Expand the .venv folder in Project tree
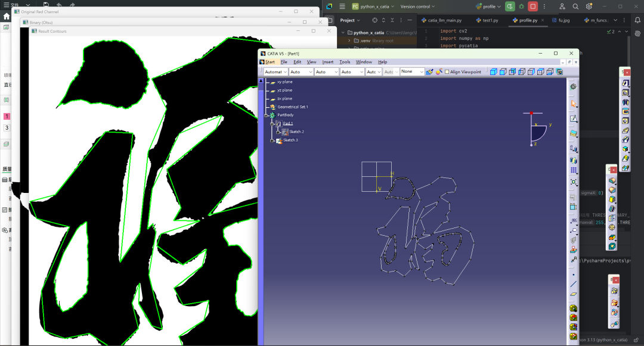 [349, 40]
